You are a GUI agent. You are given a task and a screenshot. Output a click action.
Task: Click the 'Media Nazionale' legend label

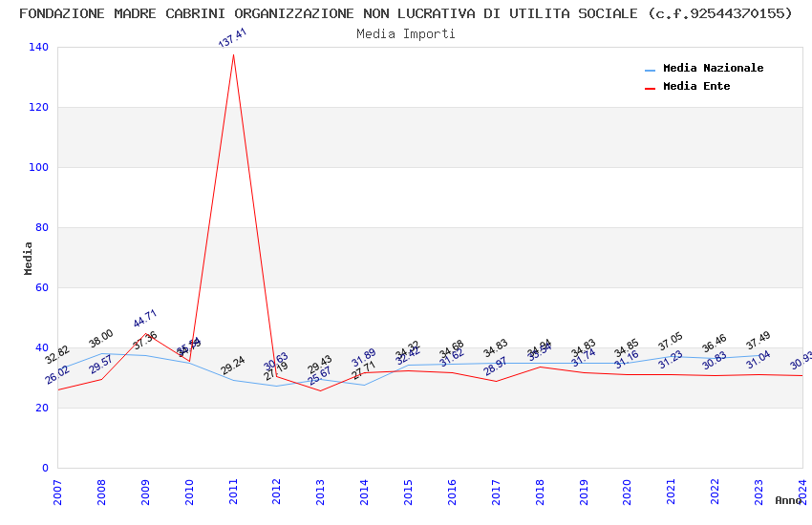click(713, 68)
